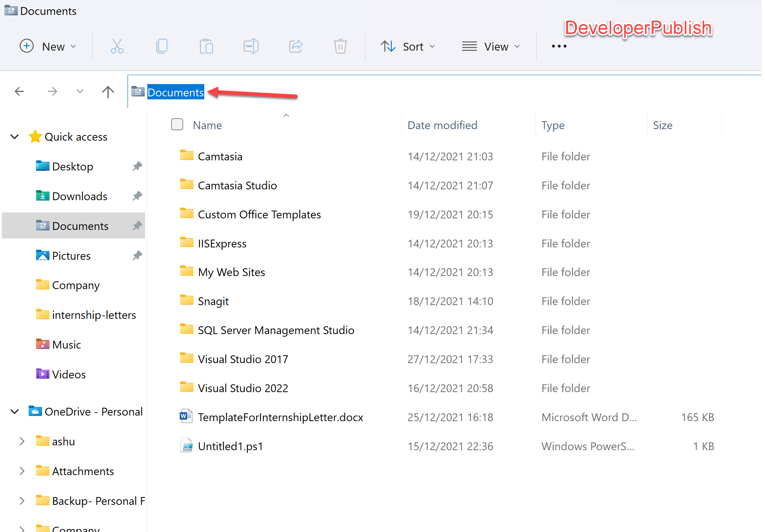Collapse the Quick access section
Screen dimensions: 765x532
click(x=15, y=137)
